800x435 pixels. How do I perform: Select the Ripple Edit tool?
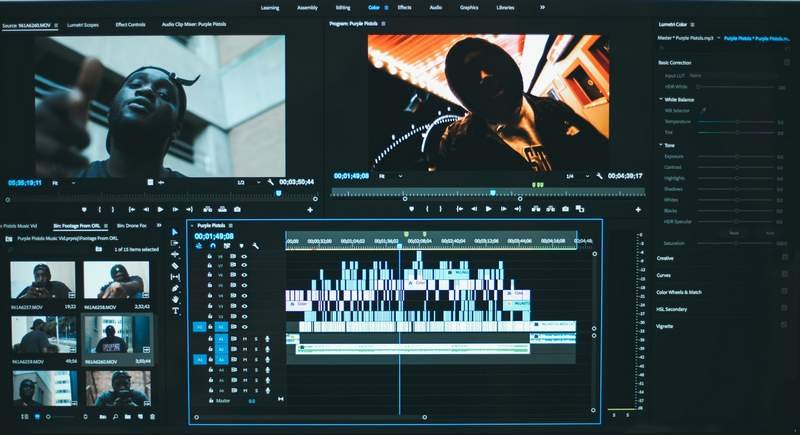pyautogui.click(x=175, y=254)
